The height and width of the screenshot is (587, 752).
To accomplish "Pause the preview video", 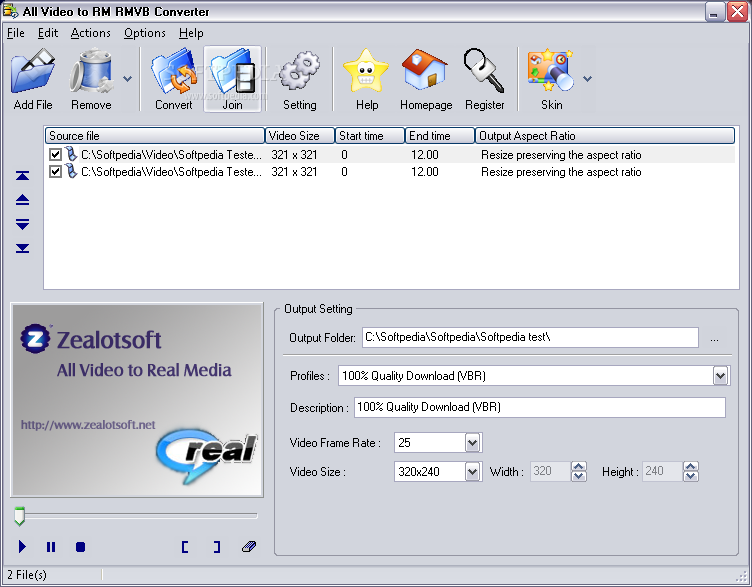I will point(51,547).
